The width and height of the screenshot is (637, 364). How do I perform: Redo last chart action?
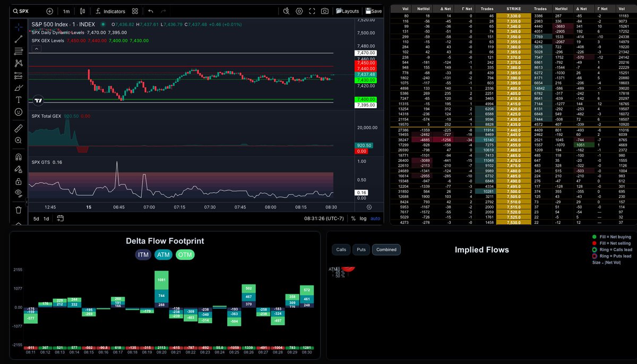(163, 11)
